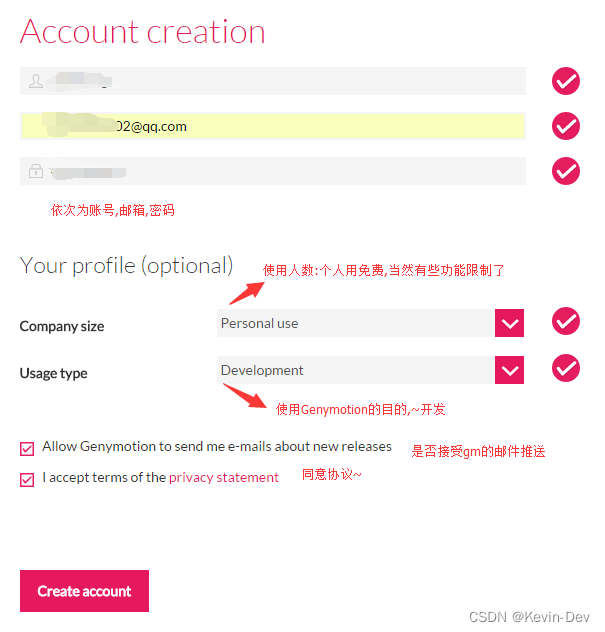Click the padlock icon in password field
605x632 pixels.
36,171
